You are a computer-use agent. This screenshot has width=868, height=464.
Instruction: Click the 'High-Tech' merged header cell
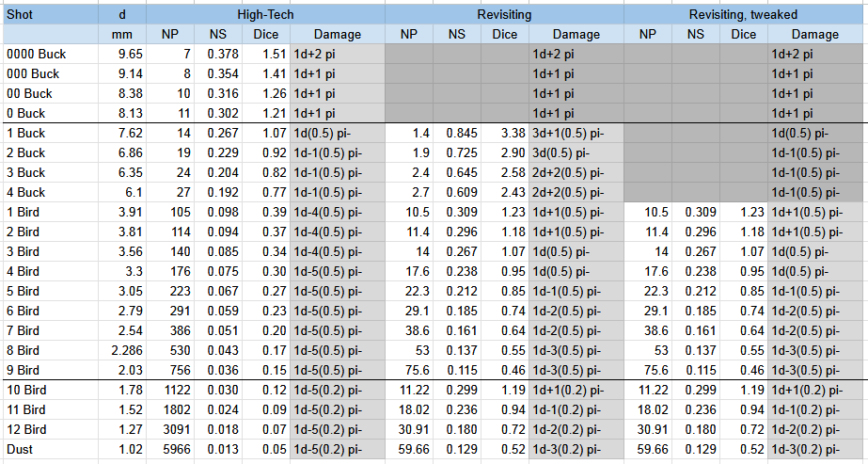click(x=266, y=14)
